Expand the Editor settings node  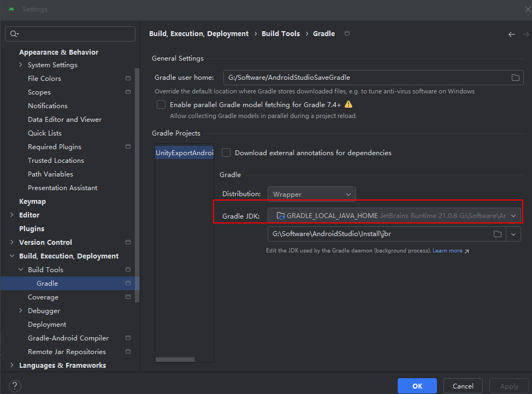coord(12,215)
